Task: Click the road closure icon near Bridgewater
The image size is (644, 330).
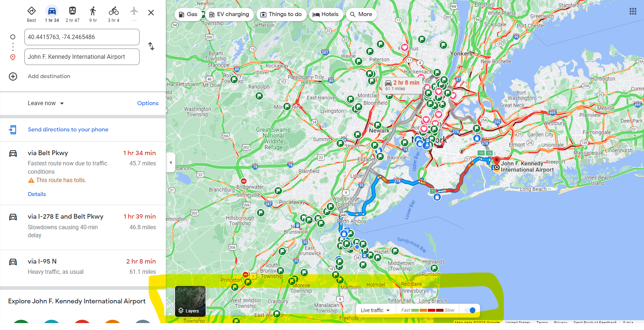Action: point(244,181)
